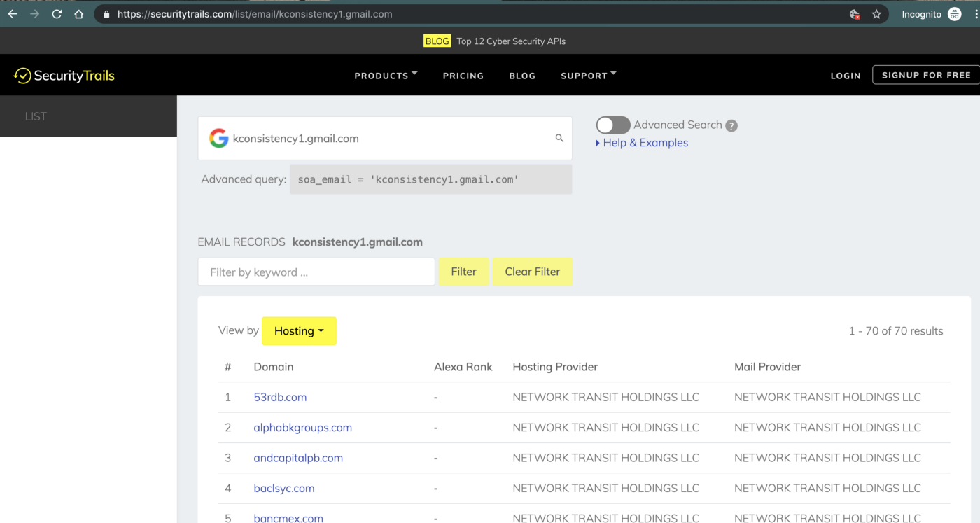Open the Support menu
The width and height of the screenshot is (980, 523).
point(589,76)
